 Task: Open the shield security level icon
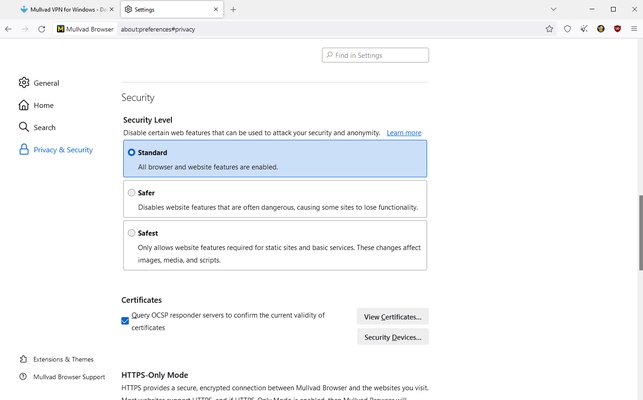(x=568, y=29)
